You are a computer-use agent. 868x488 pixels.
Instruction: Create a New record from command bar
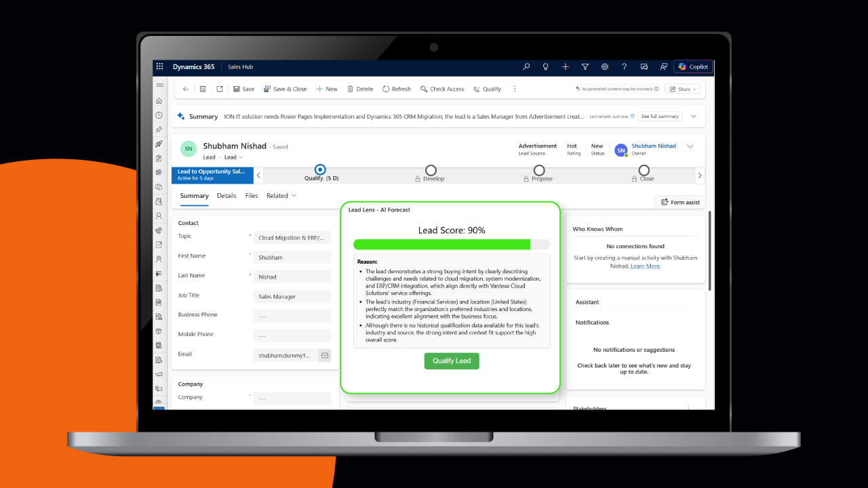(x=327, y=89)
